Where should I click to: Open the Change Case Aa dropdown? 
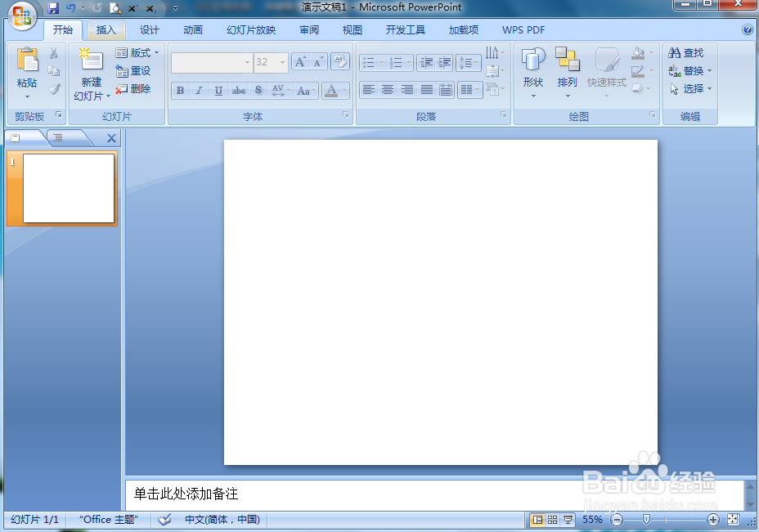[307, 91]
